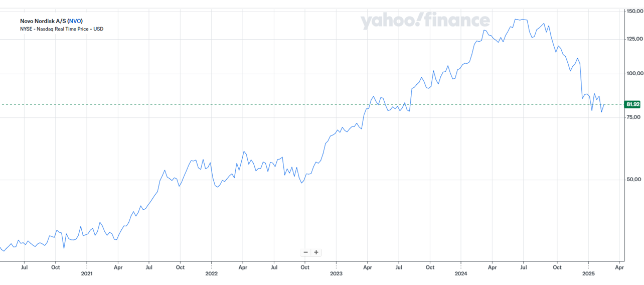The width and height of the screenshot is (644, 285).
Task: Click the zoom out minus button
Action: (306, 252)
